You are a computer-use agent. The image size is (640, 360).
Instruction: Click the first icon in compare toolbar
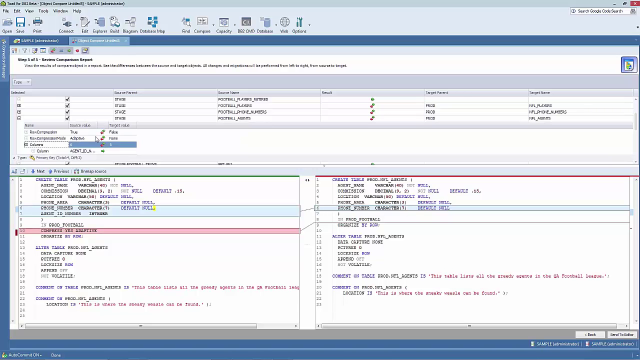15,51
